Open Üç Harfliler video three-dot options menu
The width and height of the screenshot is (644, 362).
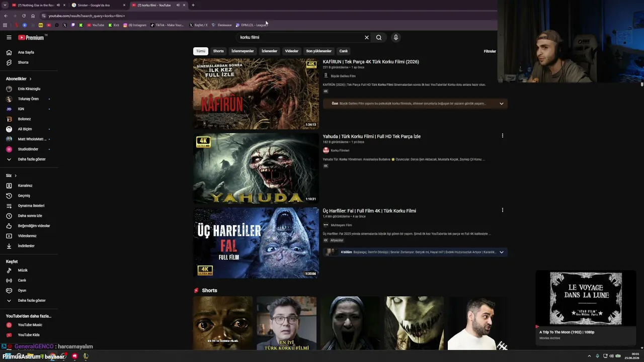click(502, 210)
